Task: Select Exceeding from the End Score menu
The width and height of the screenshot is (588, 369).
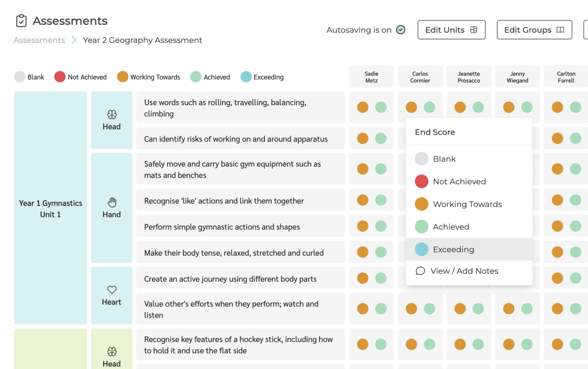Action: [x=453, y=249]
